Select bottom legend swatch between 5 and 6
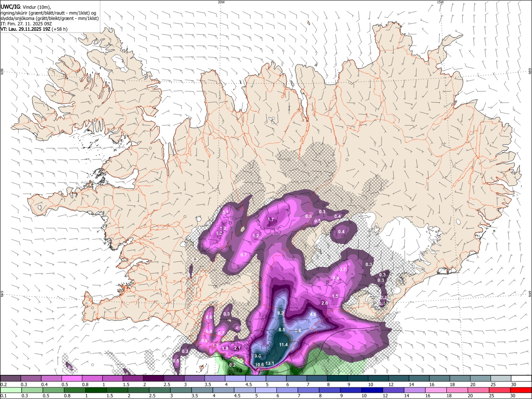This screenshot has height=399, width=532. click(x=266, y=390)
